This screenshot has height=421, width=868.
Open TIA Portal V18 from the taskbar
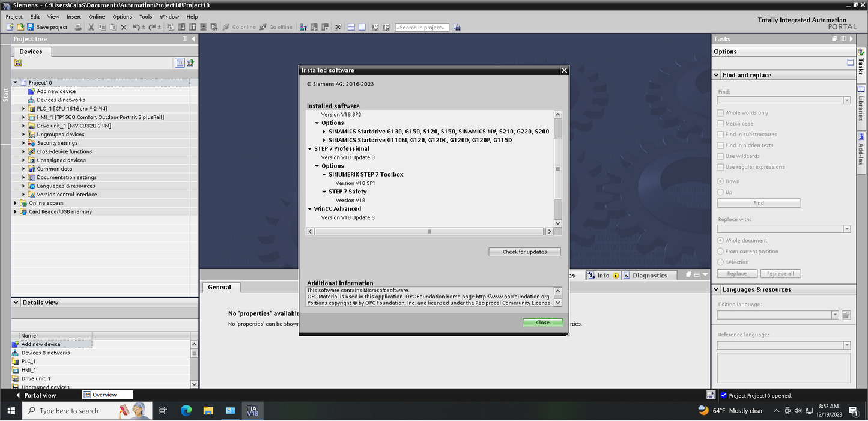pos(252,411)
